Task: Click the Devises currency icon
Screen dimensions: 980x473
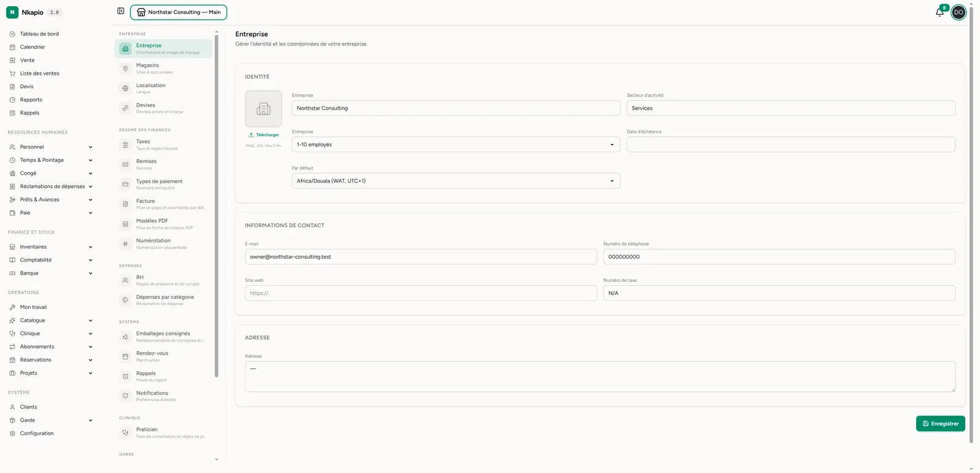Action: coord(126,108)
